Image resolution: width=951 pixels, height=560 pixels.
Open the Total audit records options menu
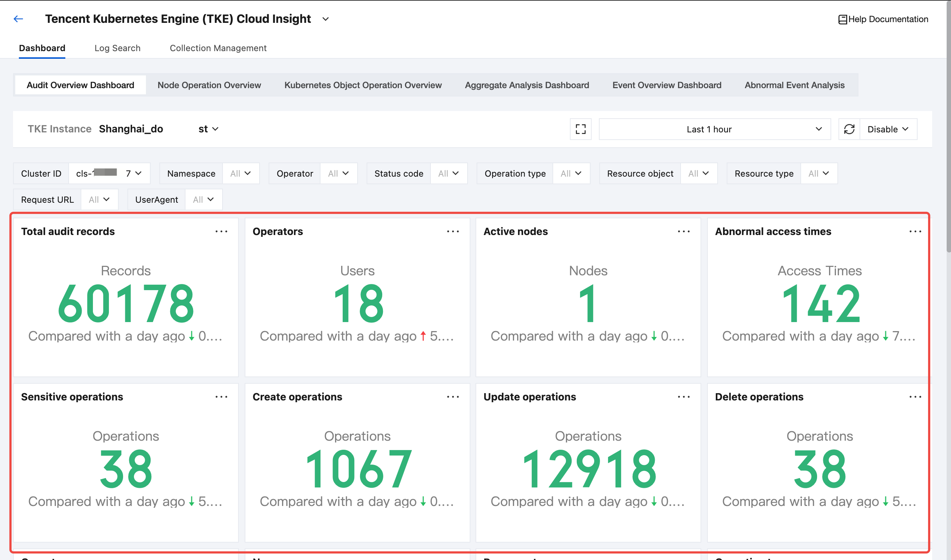221,231
